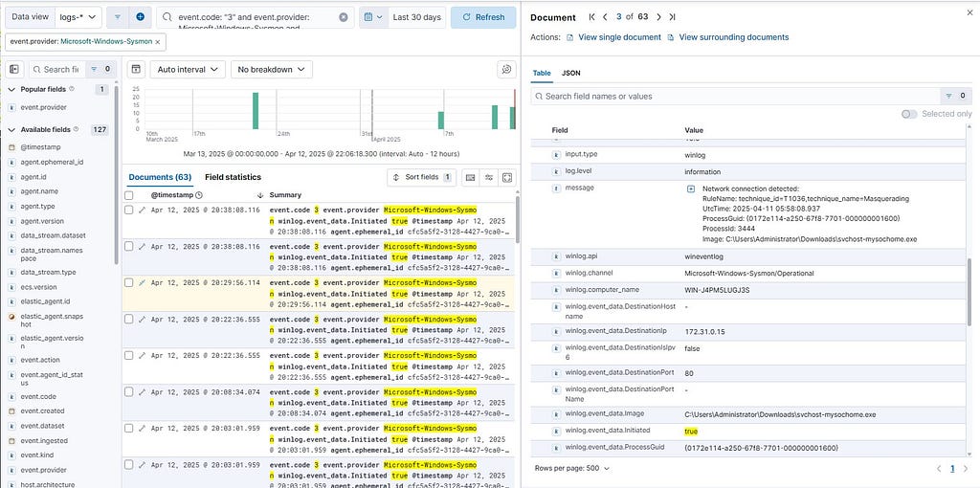
Task: Open the Auto interval dropdown
Action: coord(188,69)
